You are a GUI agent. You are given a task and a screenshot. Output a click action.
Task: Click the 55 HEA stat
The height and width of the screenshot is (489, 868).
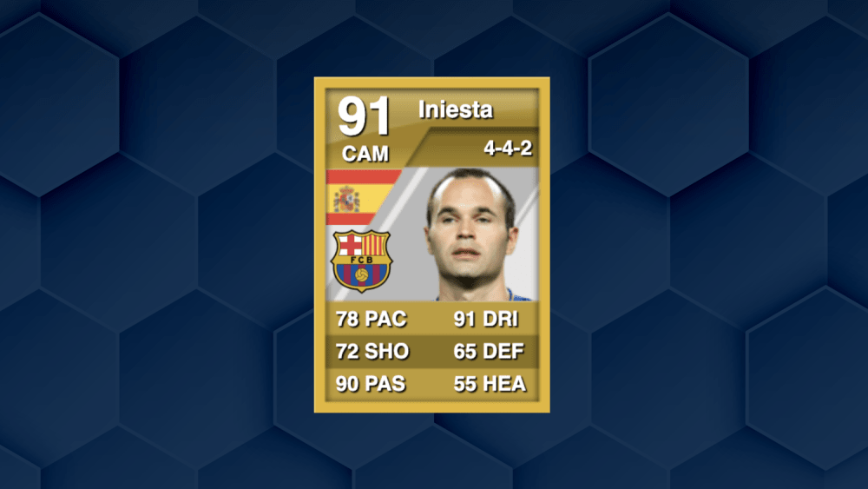(x=490, y=384)
